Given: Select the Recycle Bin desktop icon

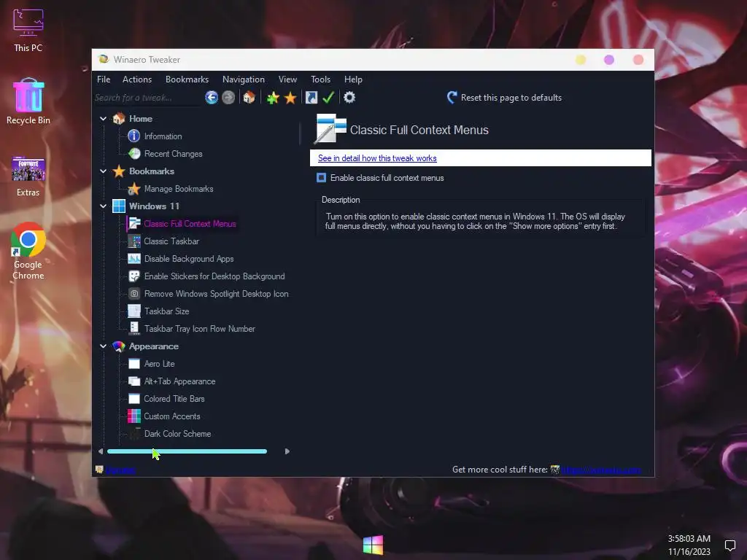Looking at the screenshot, I should [x=28, y=101].
